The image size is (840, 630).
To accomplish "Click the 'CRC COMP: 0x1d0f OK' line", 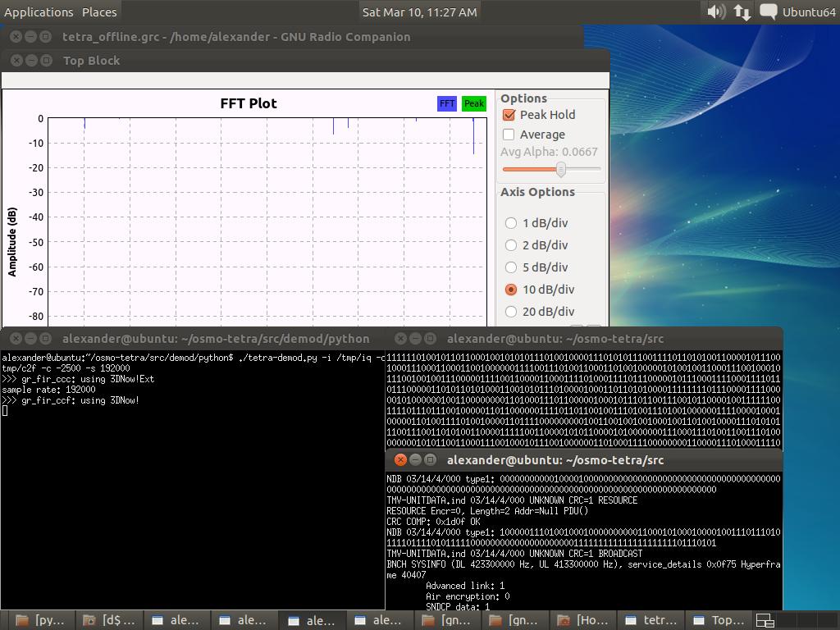I will 433,521.
